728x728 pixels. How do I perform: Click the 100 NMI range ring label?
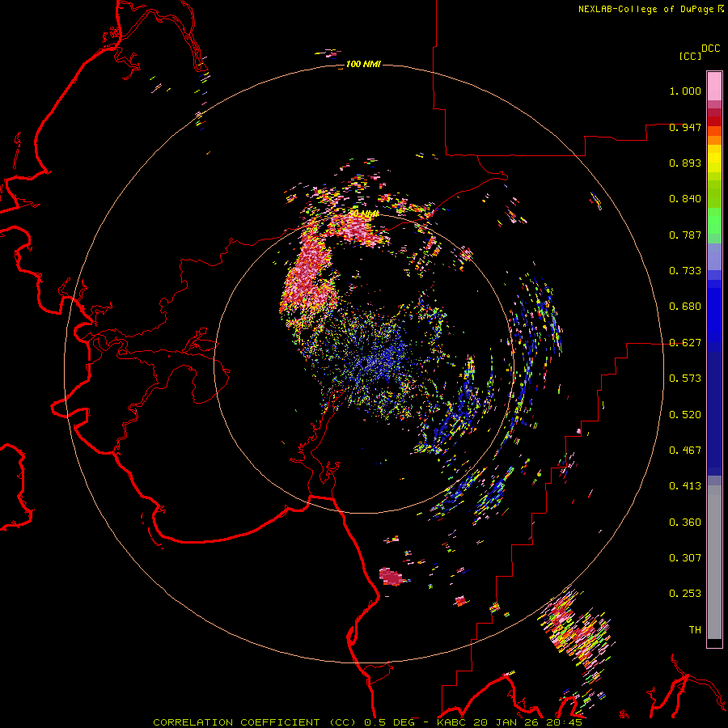(363, 64)
